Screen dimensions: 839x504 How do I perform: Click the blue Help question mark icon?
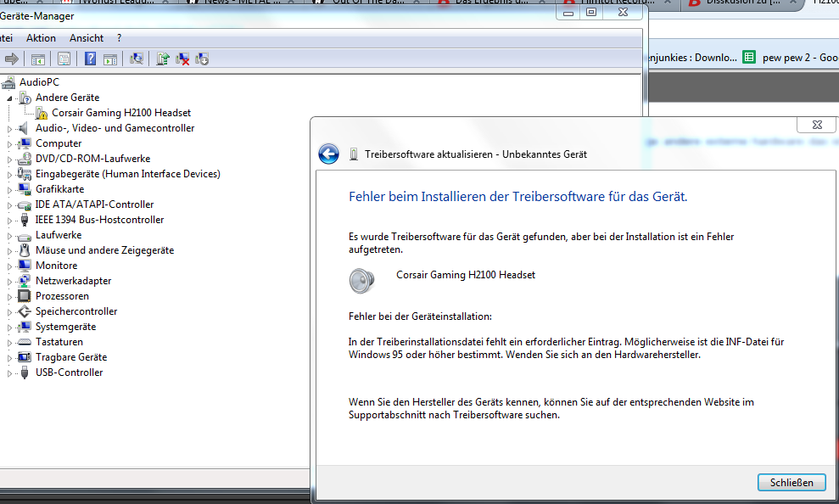(x=91, y=59)
